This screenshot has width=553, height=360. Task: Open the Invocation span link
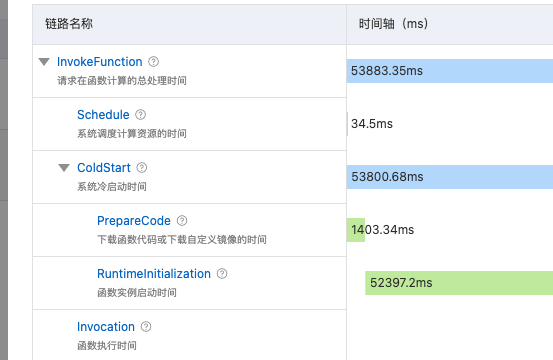point(106,327)
